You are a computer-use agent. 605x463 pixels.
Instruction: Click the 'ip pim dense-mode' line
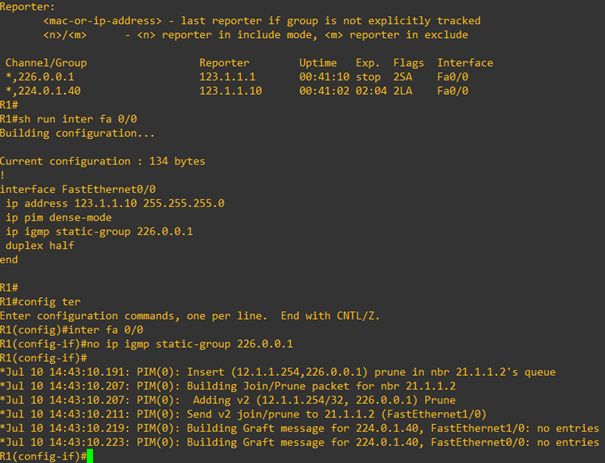coord(58,217)
